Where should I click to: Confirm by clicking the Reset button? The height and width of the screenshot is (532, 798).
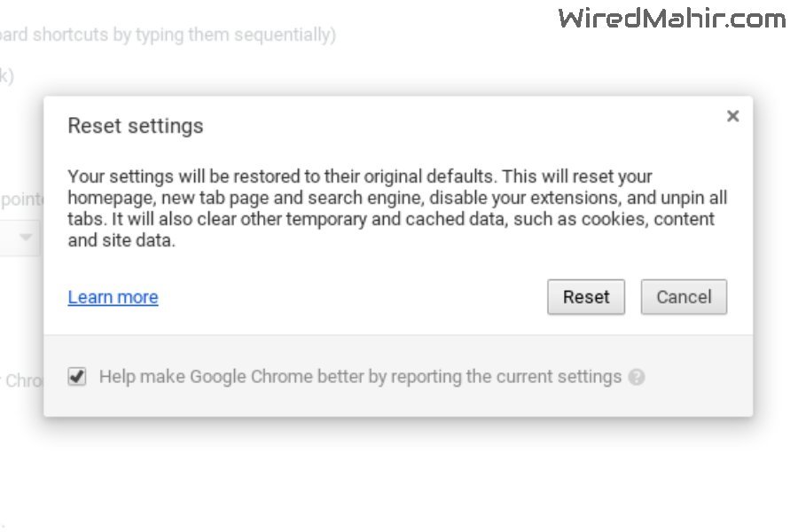point(586,297)
